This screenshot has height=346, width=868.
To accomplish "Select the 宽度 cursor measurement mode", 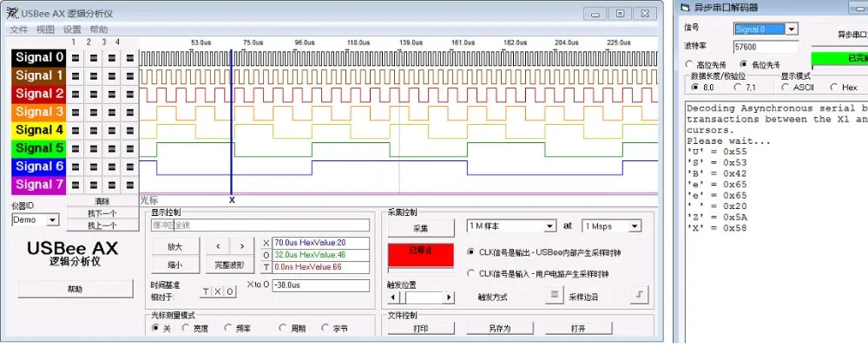I will click(x=186, y=329).
